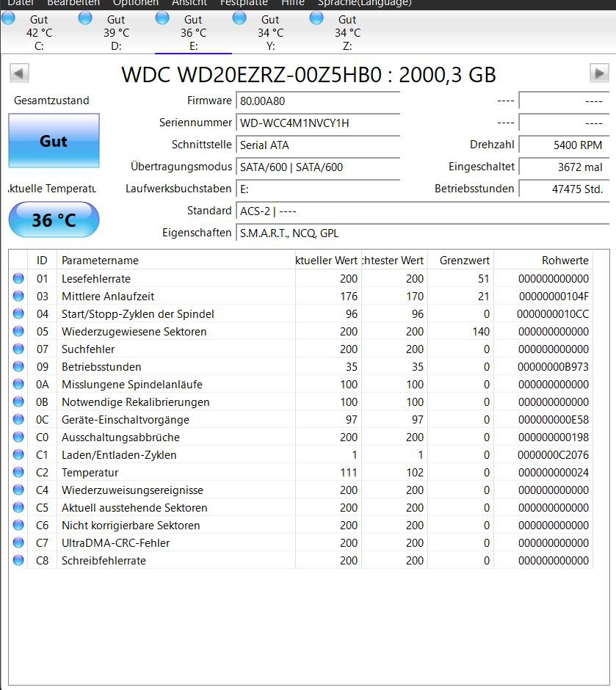Open the Ansicht menu

point(189,3)
